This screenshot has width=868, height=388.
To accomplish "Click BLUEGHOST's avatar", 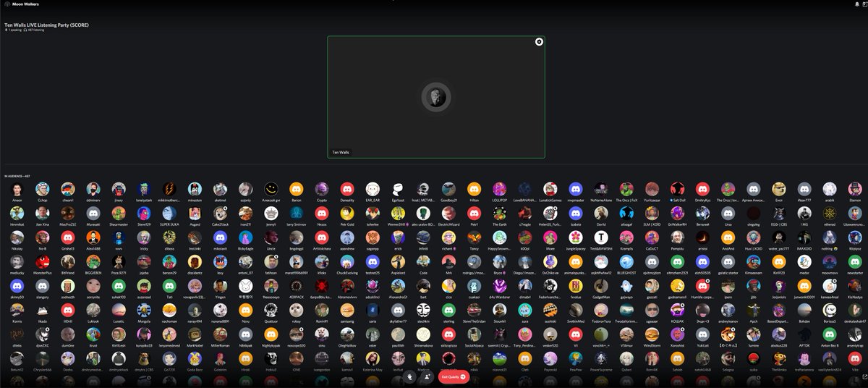I will coord(626,262).
